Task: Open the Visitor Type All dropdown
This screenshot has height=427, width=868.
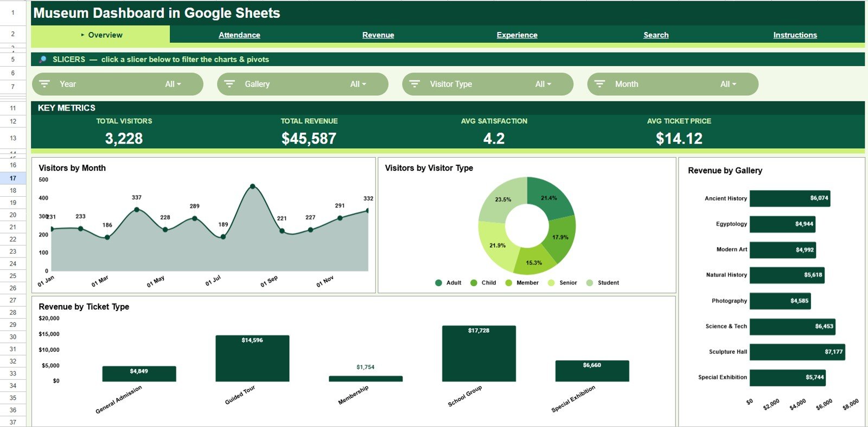Action: click(543, 84)
